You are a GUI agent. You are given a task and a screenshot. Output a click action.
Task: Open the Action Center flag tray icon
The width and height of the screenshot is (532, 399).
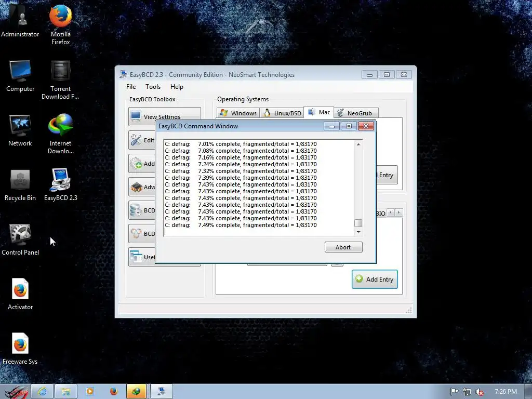click(x=454, y=392)
